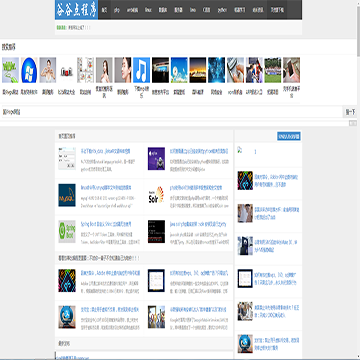Open the smartphone-in-hand thumbnail
This screenshot has height=360, width=360.
291,70
